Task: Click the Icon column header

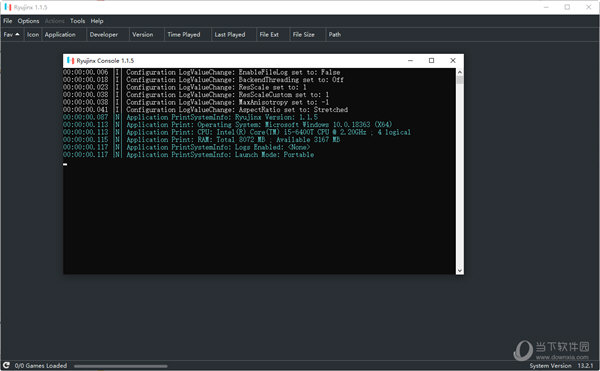Action: coord(33,34)
